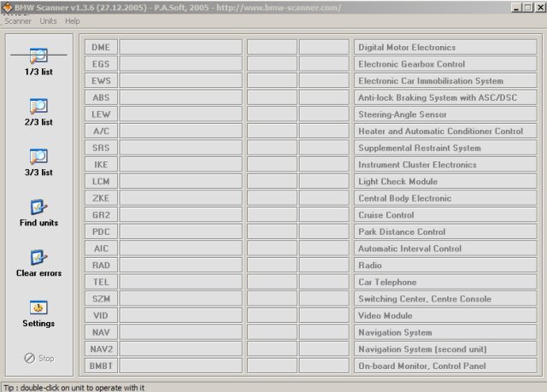Select the LCM unit button

[x=101, y=181]
